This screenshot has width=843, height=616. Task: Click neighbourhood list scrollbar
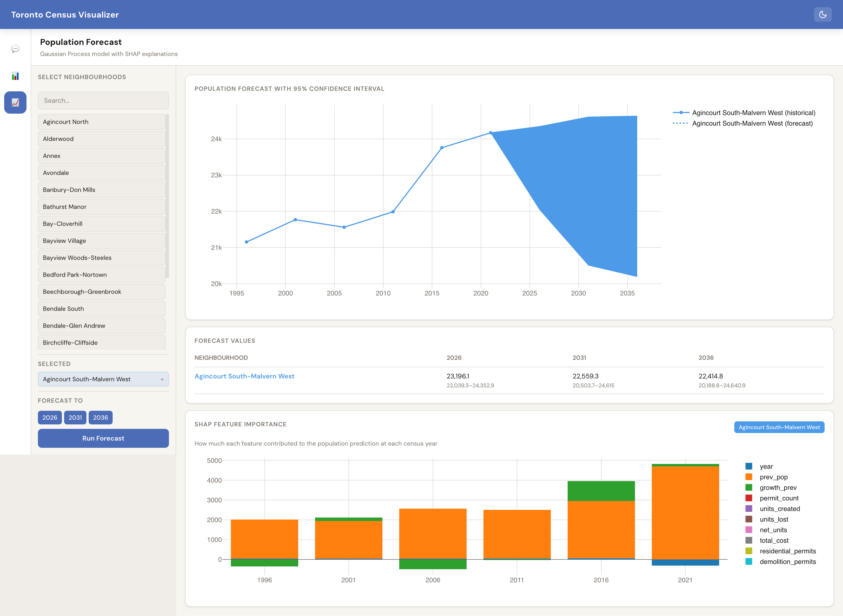pos(167,196)
